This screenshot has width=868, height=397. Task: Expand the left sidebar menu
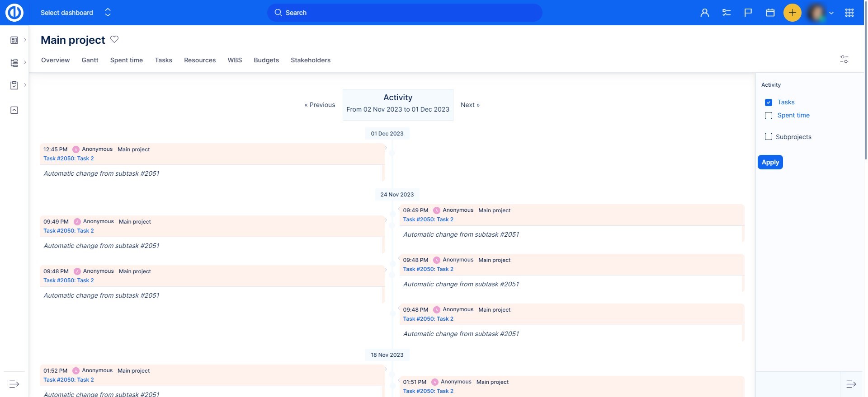(14, 384)
